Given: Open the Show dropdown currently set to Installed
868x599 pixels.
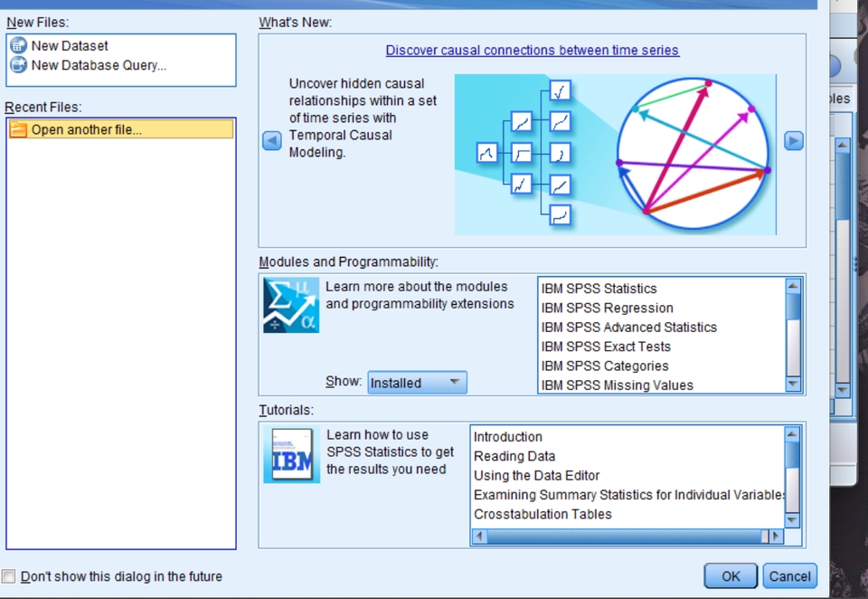Looking at the screenshot, I should (x=417, y=382).
